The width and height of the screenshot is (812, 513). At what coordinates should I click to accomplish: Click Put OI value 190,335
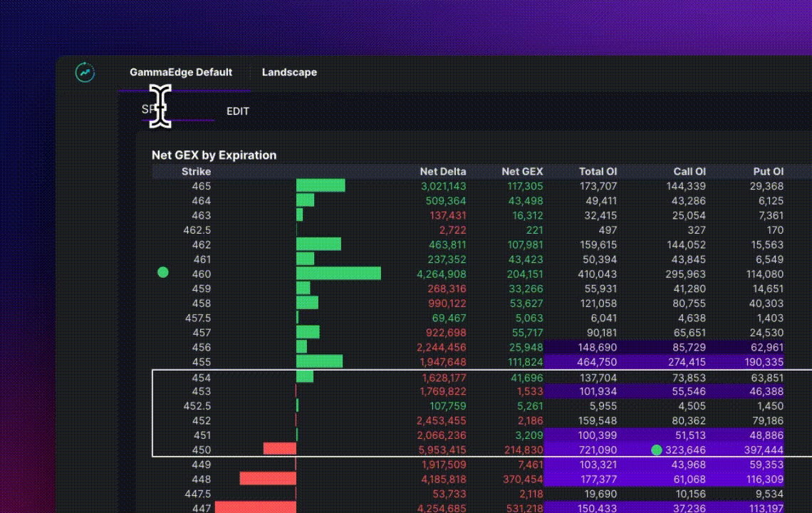(764, 362)
